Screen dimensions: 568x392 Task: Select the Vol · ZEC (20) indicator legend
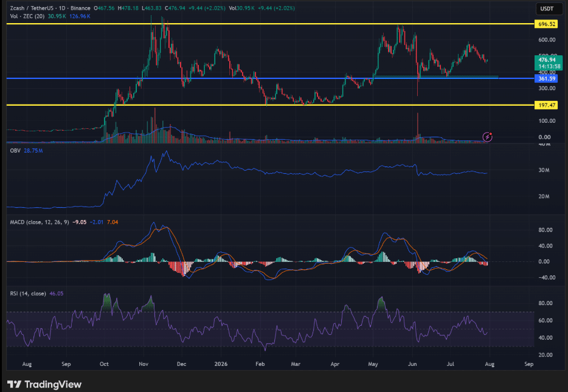click(x=27, y=16)
